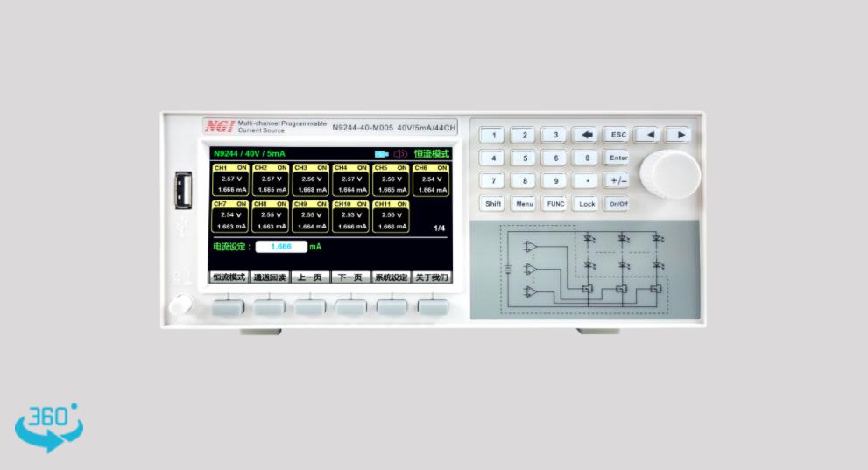Click the speaker sound icon on screen
Screen dimensions: 868x470
[x=400, y=154]
